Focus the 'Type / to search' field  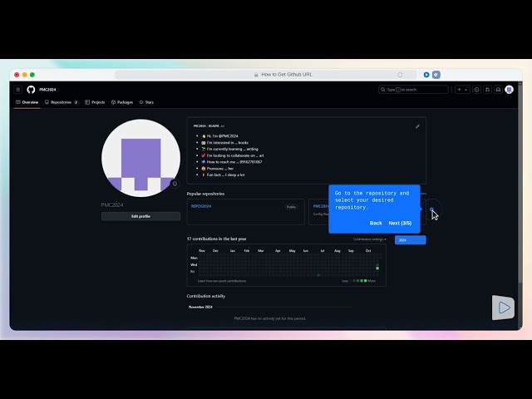(x=413, y=90)
